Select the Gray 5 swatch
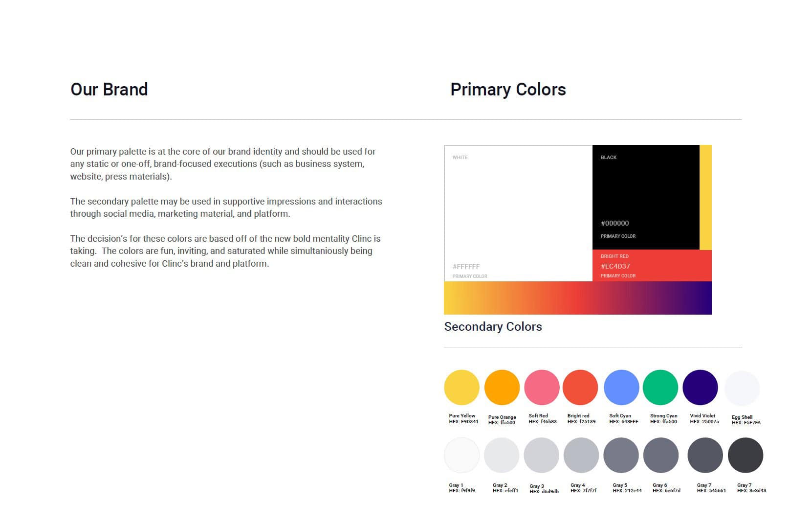The width and height of the screenshot is (812, 526). coord(621,455)
